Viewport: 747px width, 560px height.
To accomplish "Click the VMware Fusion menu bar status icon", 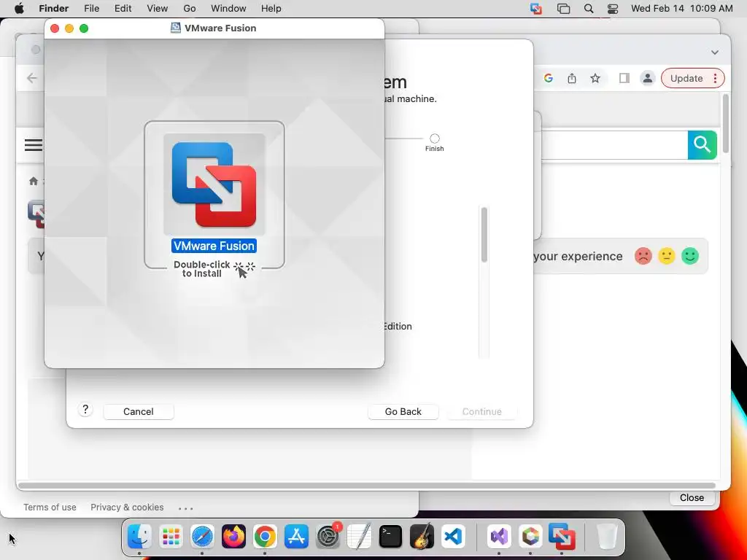I will 536,9.
